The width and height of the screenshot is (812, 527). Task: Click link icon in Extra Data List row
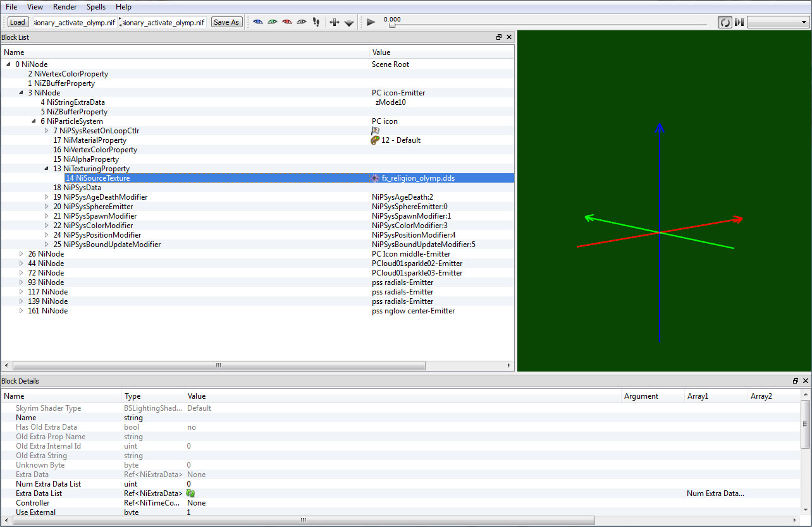[x=190, y=493]
